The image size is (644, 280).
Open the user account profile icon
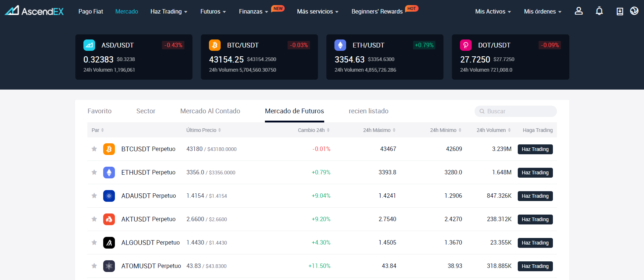(x=579, y=11)
